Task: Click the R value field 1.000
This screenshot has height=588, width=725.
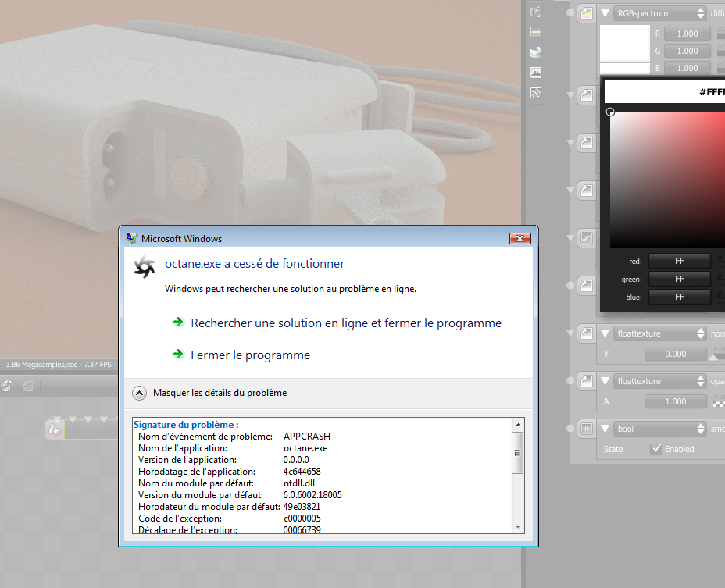Action: click(x=687, y=34)
